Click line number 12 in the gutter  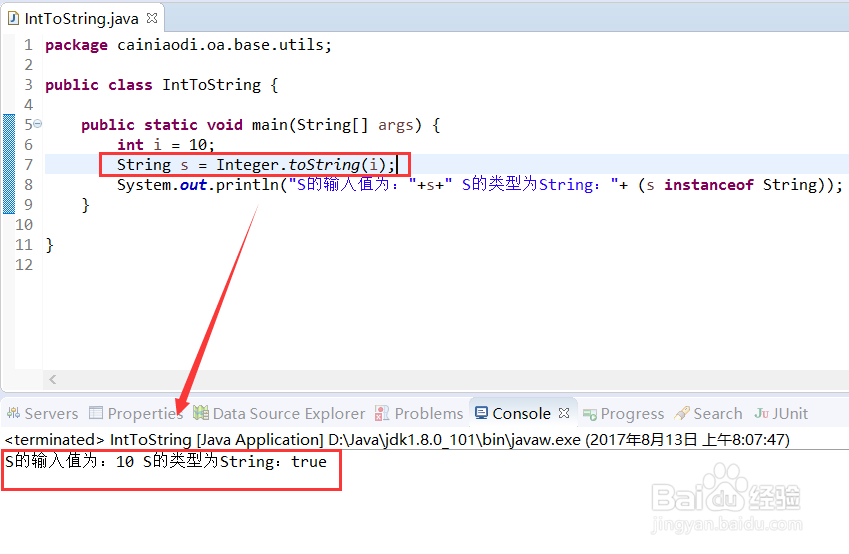pos(24,265)
